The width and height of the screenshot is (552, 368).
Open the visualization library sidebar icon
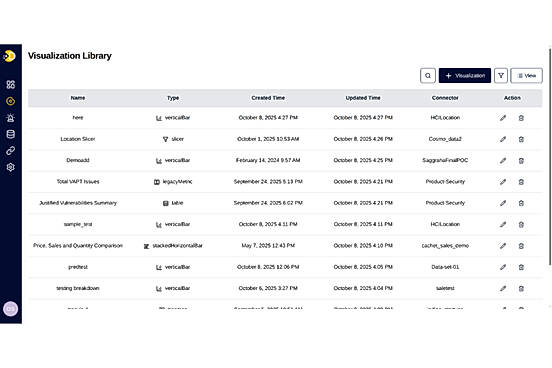[x=11, y=101]
